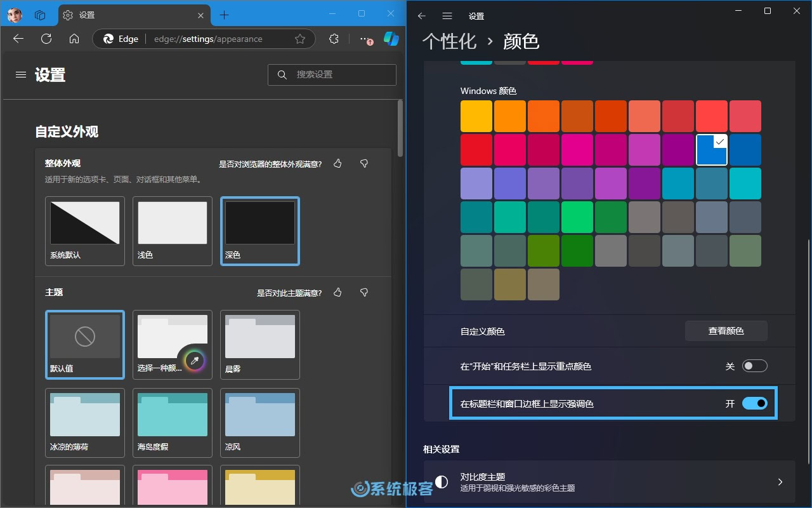The width and height of the screenshot is (812, 508).
Task: Choose 冰凉的薄荷 theme
Action: 85,422
